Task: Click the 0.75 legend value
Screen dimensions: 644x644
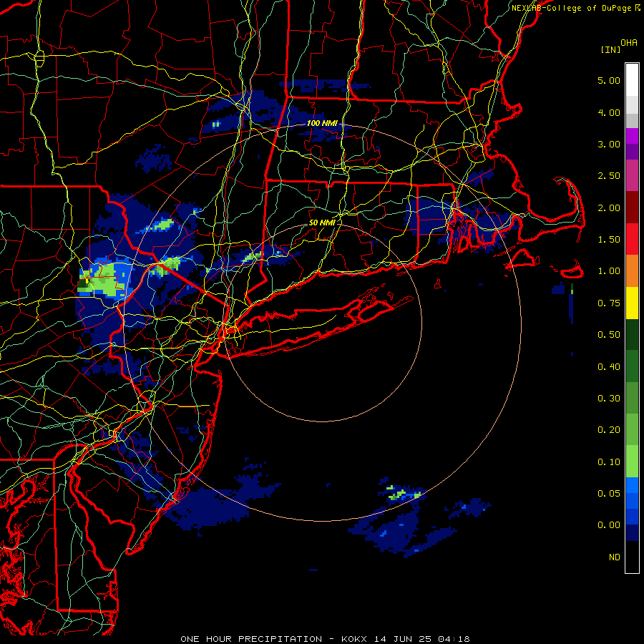Action: point(609,303)
